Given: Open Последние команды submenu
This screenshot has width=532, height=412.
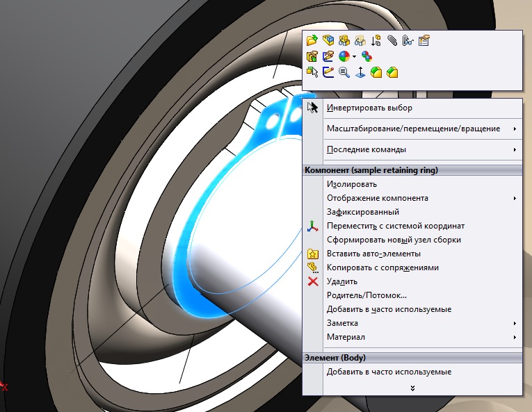Looking at the screenshot, I should click(x=366, y=149).
